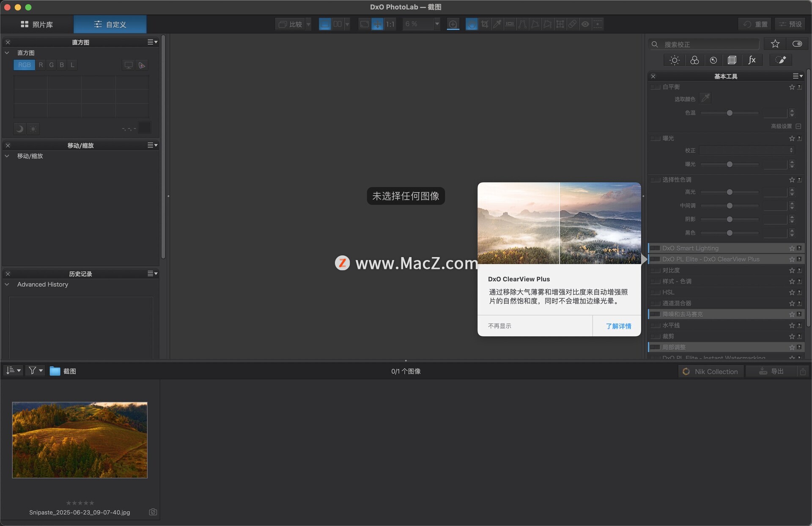Select the G histogram channel

51,65
